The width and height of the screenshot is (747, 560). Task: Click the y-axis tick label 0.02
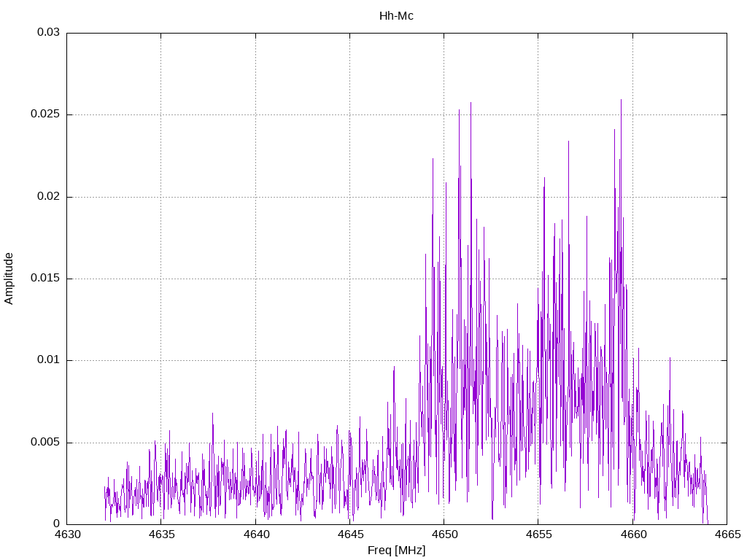(x=49, y=196)
